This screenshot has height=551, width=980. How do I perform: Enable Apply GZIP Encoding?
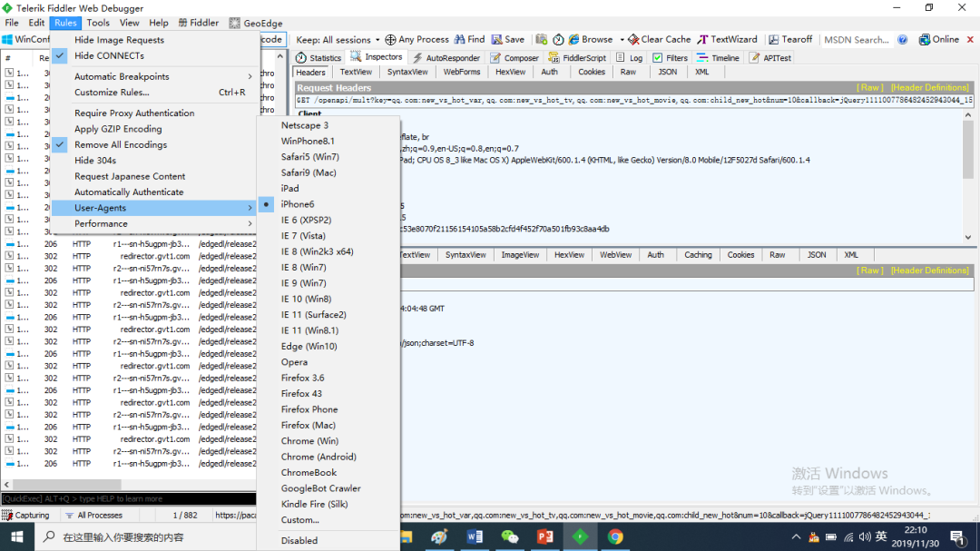(155, 129)
